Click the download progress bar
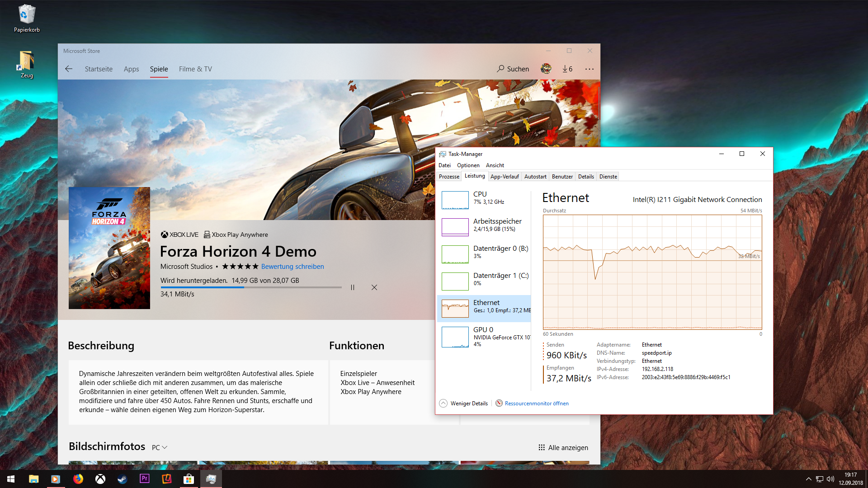 [x=251, y=287]
